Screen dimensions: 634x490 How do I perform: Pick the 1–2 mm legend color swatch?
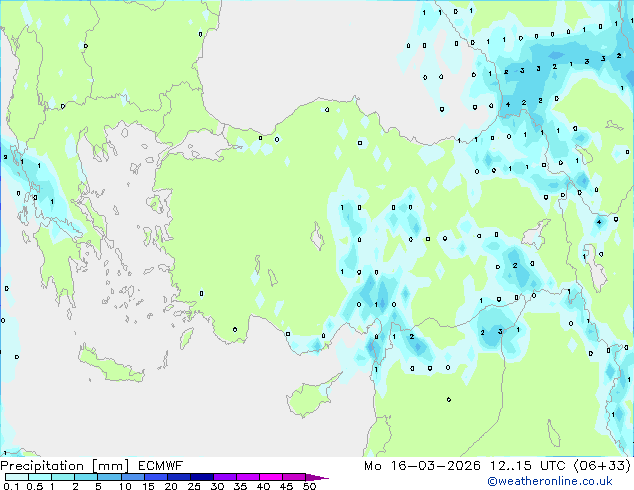(x=63, y=477)
